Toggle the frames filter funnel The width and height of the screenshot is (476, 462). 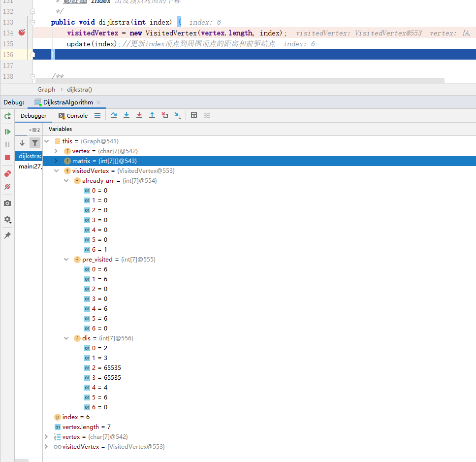click(35, 143)
